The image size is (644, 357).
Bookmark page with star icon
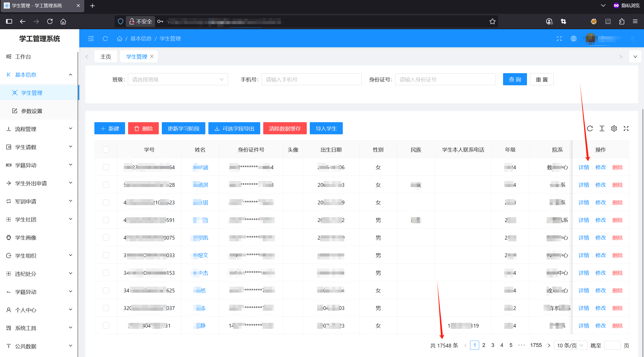tap(492, 21)
